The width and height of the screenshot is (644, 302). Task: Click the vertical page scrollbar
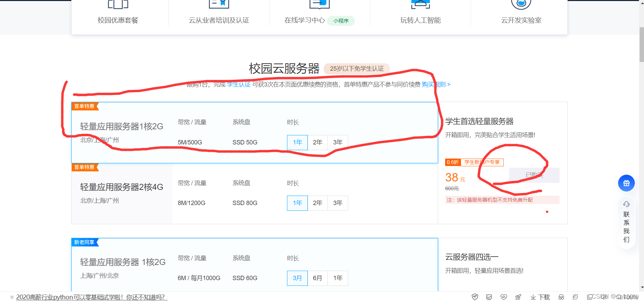(x=641, y=44)
